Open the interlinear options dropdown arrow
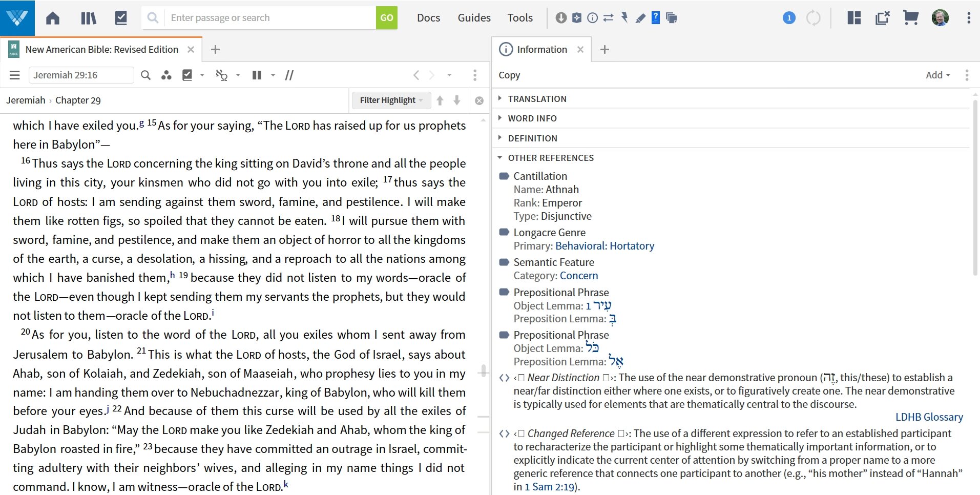Viewport: 980px width, 495px height. tap(238, 75)
